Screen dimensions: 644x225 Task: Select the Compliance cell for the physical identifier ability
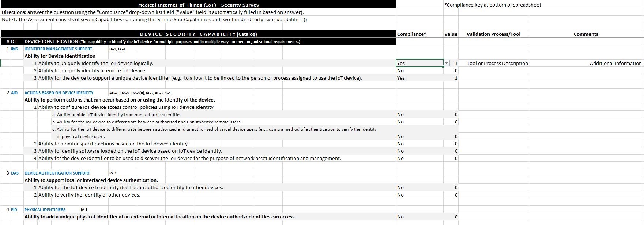pyautogui.click(x=419, y=217)
